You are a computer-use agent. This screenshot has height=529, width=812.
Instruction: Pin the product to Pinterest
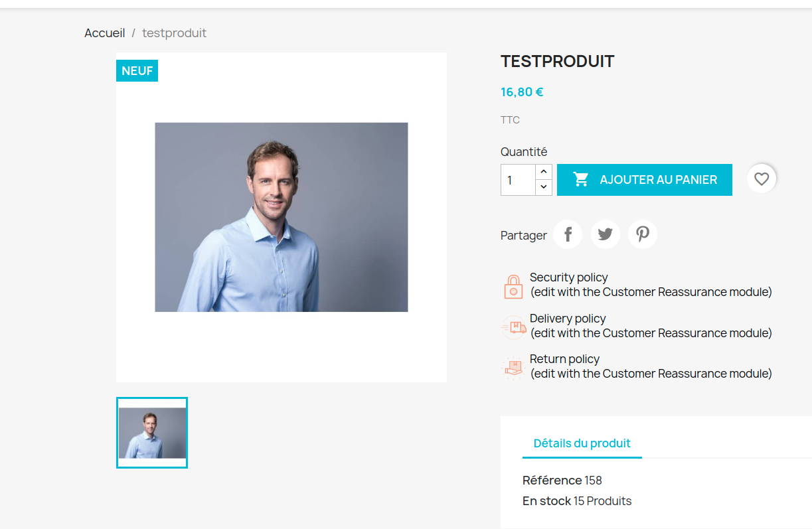pyautogui.click(x=642, y=234)
